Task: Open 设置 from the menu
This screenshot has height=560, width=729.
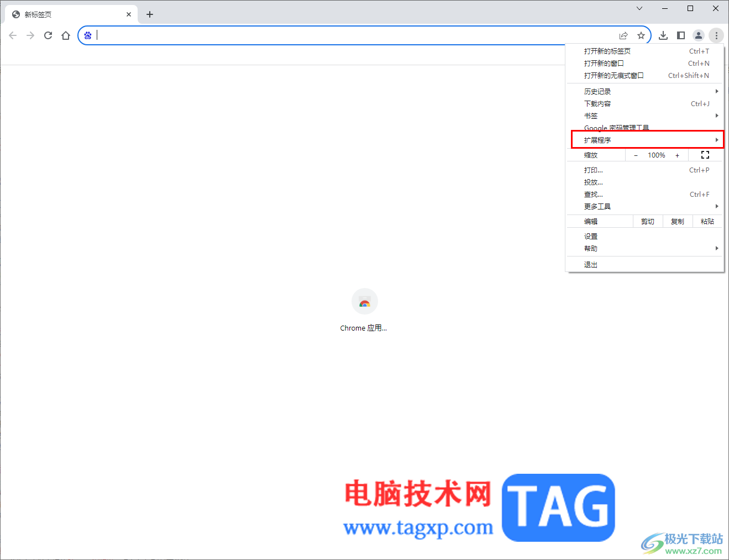Action: [591, 235]
